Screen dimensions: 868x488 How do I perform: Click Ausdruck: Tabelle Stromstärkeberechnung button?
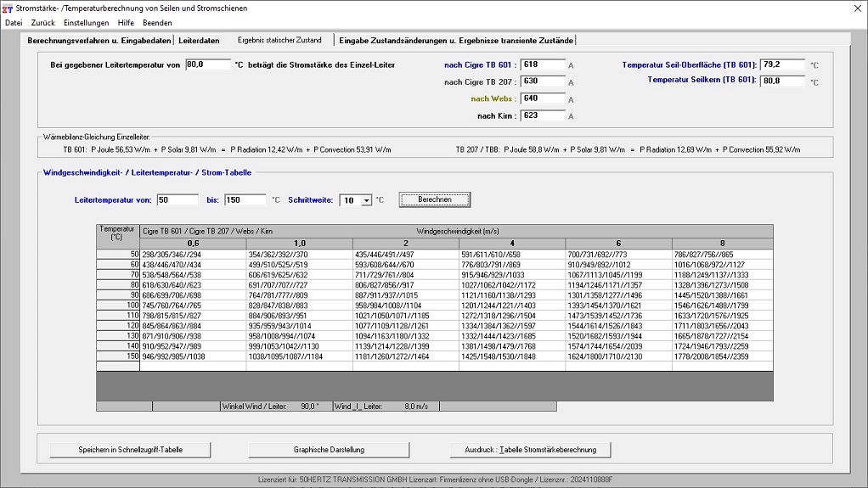pos(530,450)
